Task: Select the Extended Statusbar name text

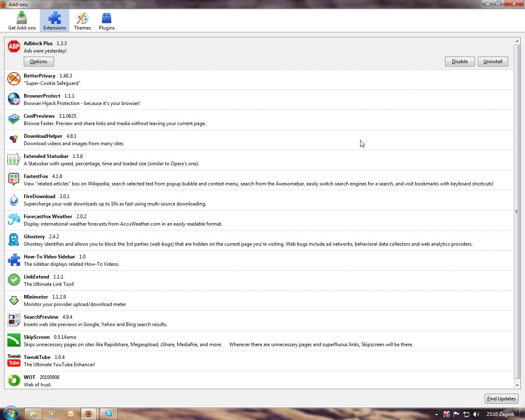Action: tap(46, 156)
